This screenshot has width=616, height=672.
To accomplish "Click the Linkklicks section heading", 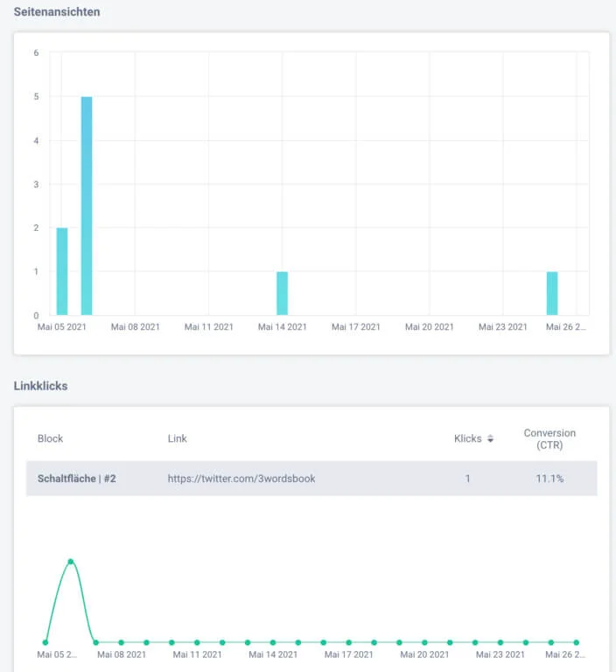I will click(x=40, y=386).
